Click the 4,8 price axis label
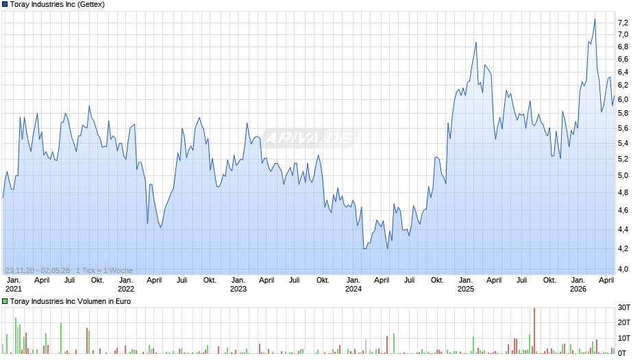Screen dimensions: 644x360 pyautogui.click(x=623, y=192)
